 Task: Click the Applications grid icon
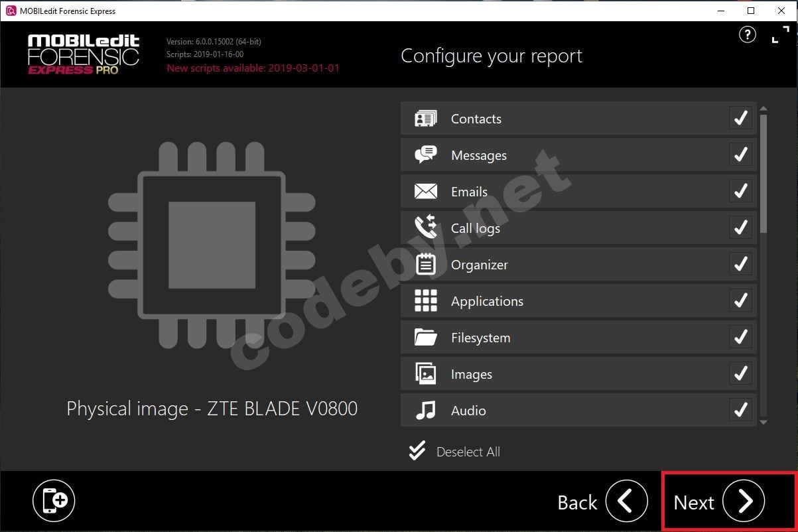pyautogui.click(x=425, y=300)
